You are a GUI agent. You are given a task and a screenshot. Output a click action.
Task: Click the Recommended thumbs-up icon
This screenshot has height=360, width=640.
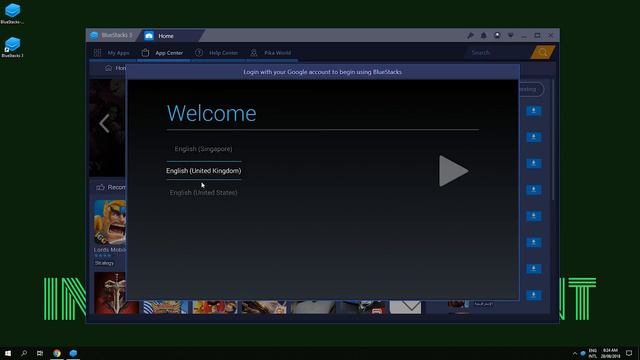pyautogui.click(x=100, y=187)
